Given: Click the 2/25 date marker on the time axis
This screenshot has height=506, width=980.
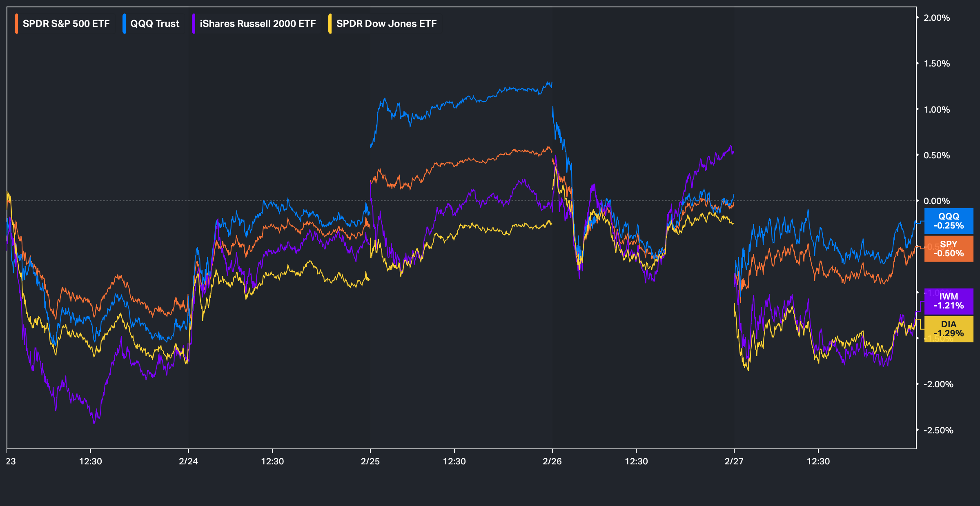Looking at the screenshot, I should 370,461.
